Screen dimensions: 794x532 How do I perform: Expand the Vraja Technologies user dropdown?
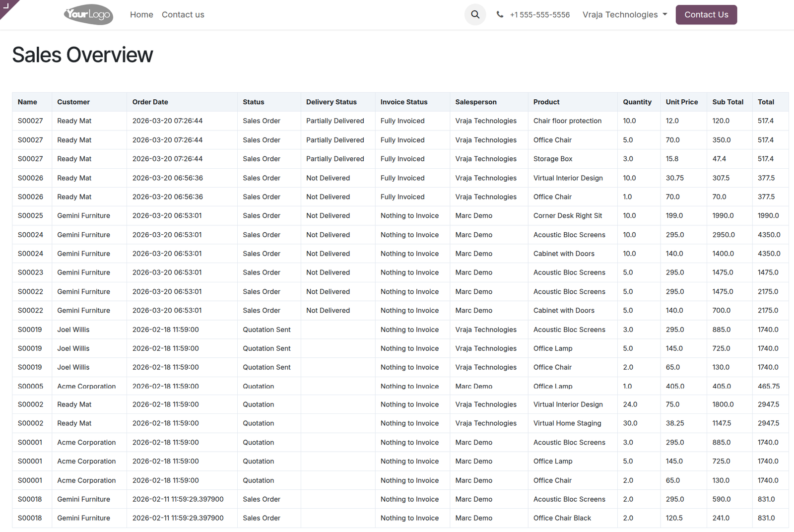point(625,14)
